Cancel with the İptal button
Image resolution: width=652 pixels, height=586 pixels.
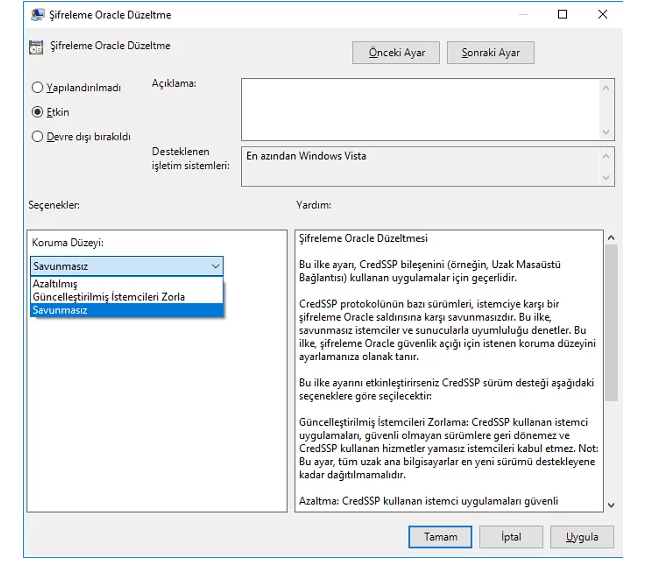(x=511, y=537)
